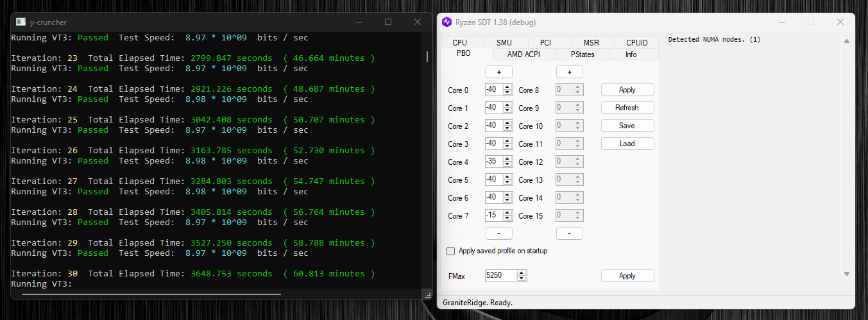
Task: Decrease Core 7 offset with down arrow
Action: coord(507,219)
